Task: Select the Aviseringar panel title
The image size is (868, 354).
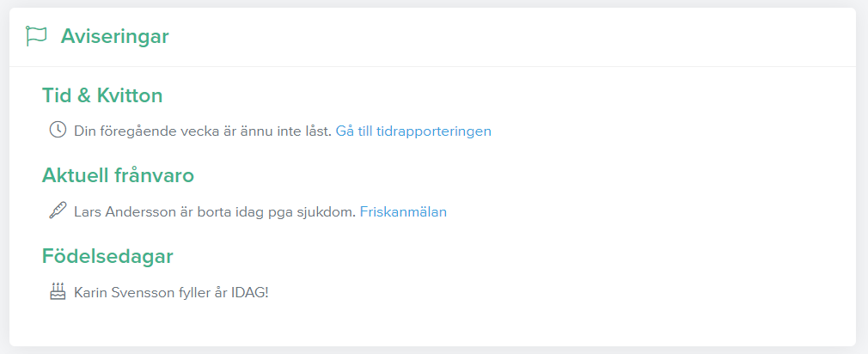Action: 114,36
